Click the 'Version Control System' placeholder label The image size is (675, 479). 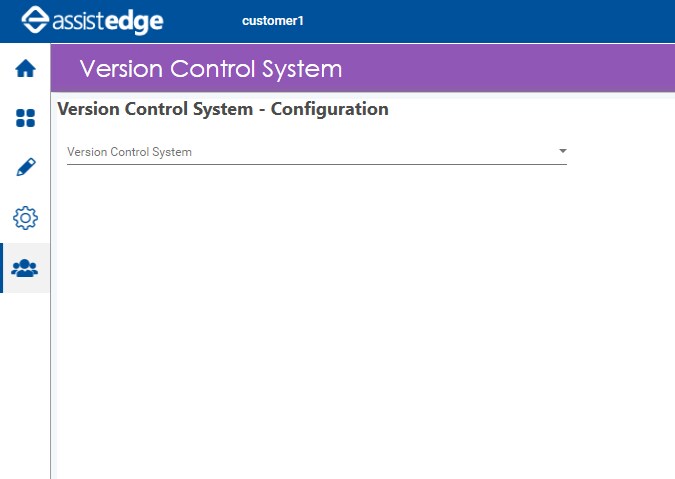(x=129, y=152)
